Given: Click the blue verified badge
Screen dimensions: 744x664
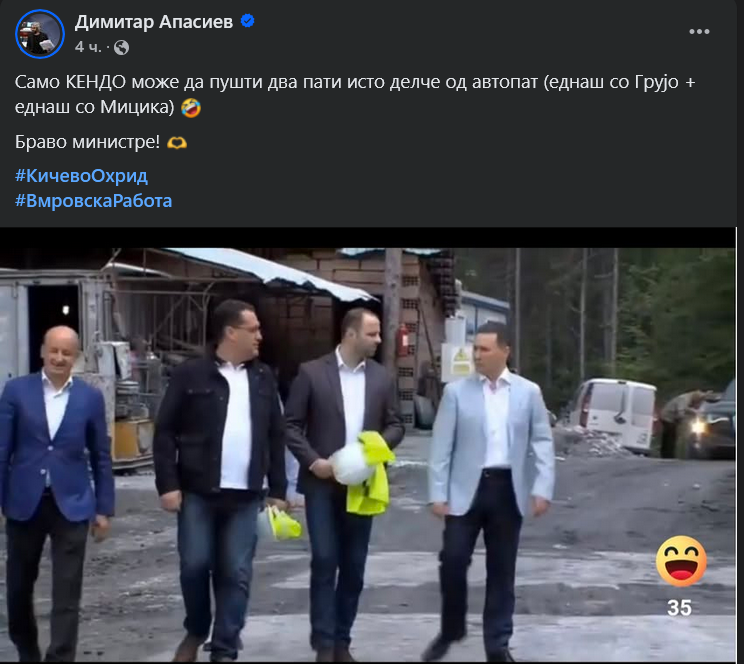Looking at the screenshot, I should point(248,21).
